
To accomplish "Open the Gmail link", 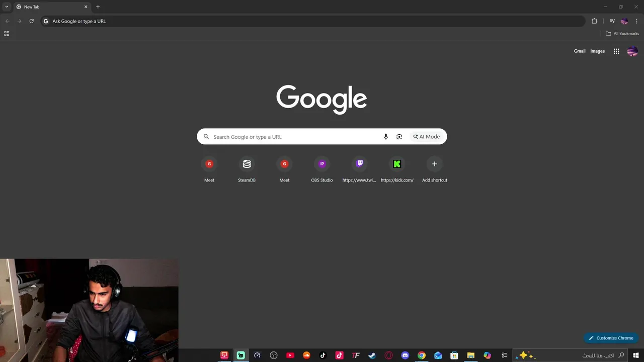I will (580, 51).
